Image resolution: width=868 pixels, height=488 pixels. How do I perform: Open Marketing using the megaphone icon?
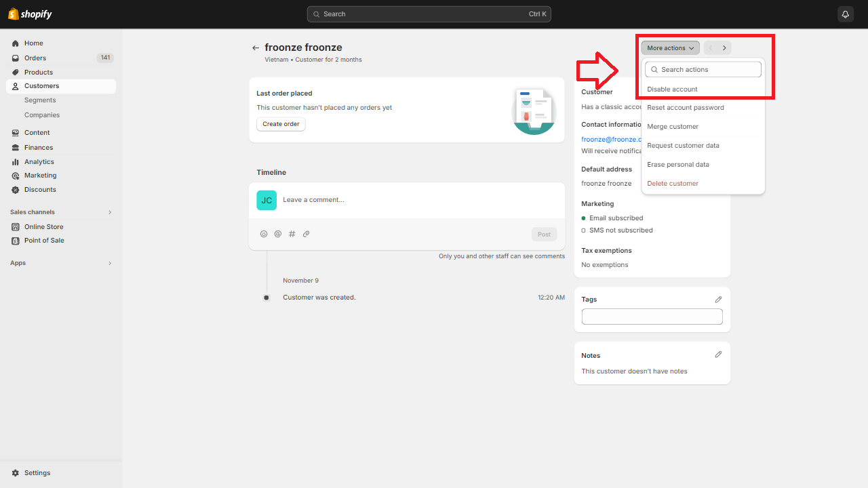coord(15,175)
